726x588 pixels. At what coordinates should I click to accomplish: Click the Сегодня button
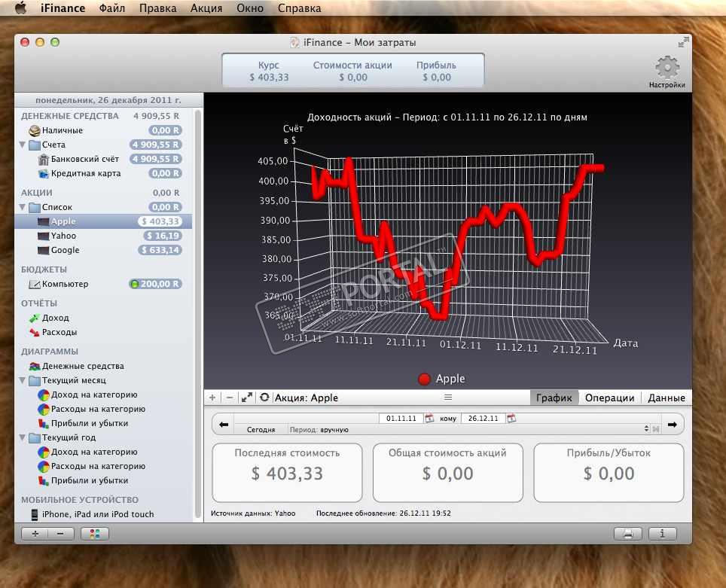click(261, 430)
